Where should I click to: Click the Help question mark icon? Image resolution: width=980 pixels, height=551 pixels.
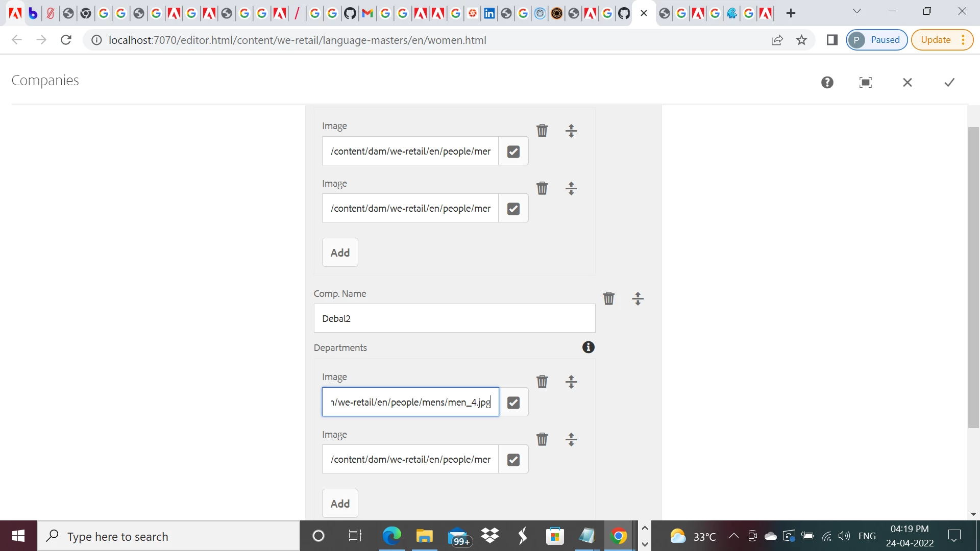[x=827, y=82]
